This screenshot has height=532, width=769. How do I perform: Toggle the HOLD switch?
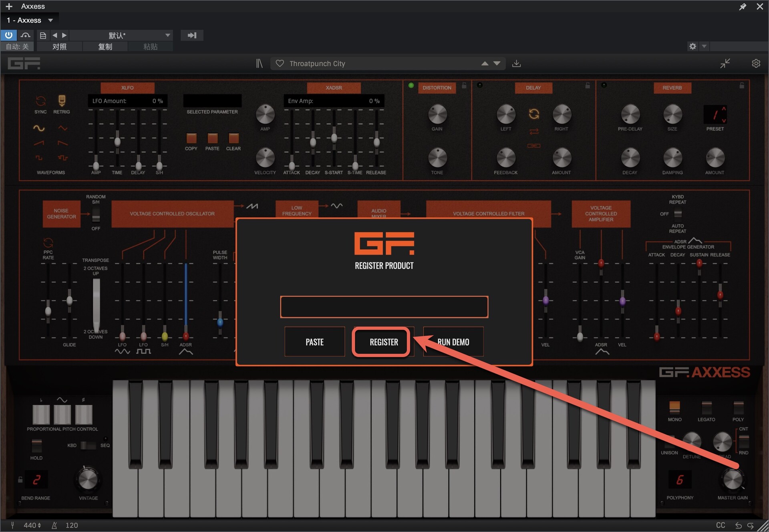pos(36,445)
